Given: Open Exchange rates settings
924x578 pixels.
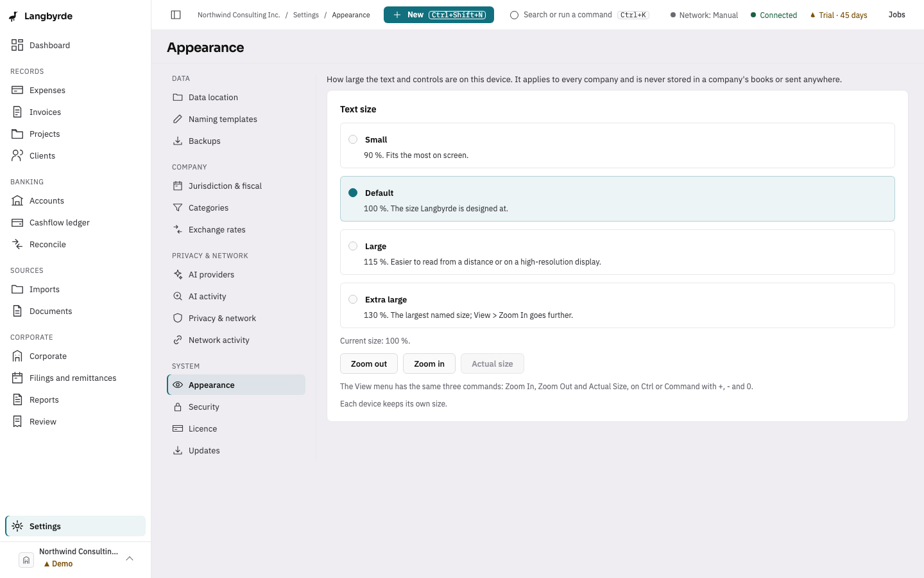Looking at the screenshot, I should click(x=236, y=229).
